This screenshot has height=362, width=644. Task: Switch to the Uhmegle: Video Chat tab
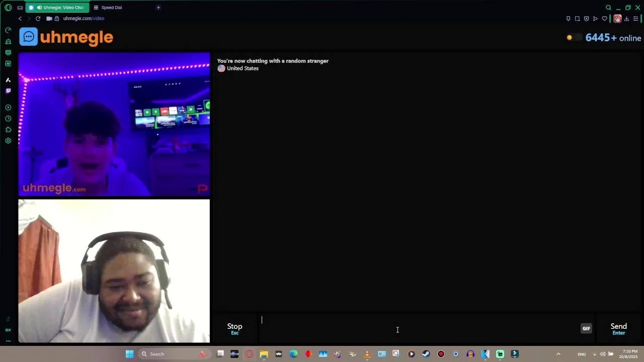tap(57, 8)
